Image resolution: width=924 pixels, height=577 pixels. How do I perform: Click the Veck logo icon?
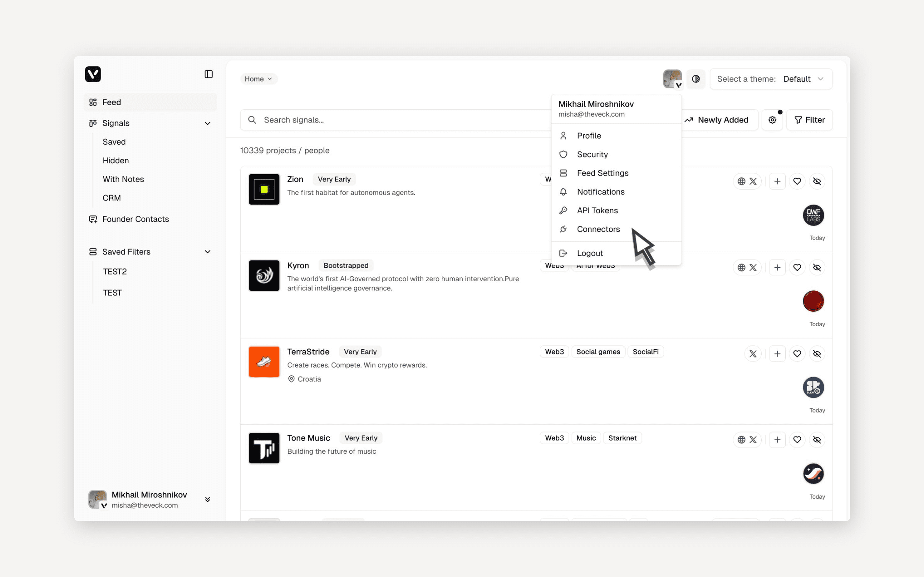[93, 74]
